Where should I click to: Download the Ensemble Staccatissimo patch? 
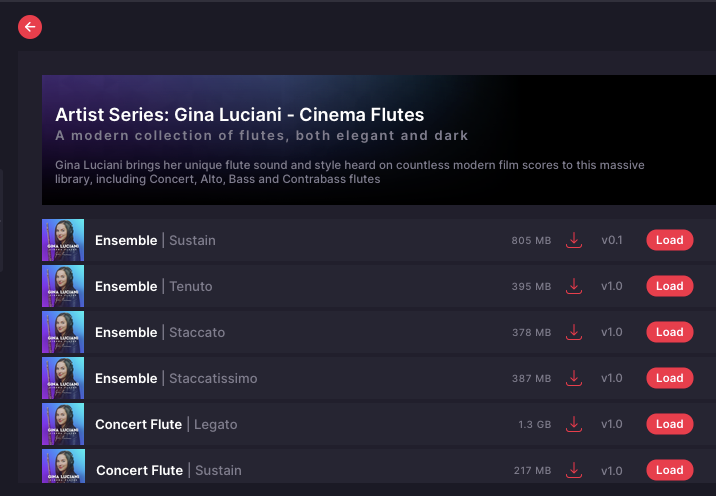tap(574, 378)
